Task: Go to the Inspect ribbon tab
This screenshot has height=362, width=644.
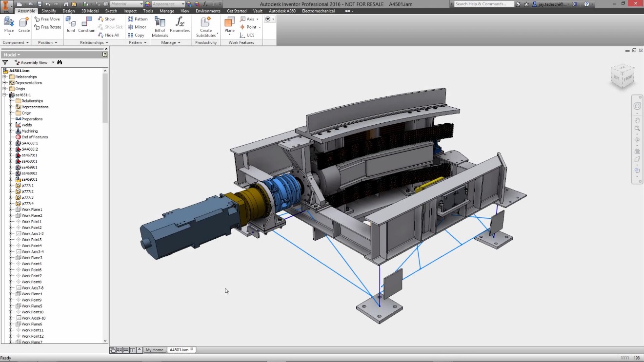Action: [130, 11]
